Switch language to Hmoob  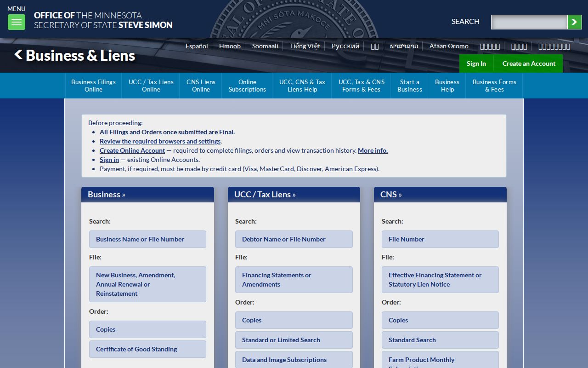coord(230,46)
